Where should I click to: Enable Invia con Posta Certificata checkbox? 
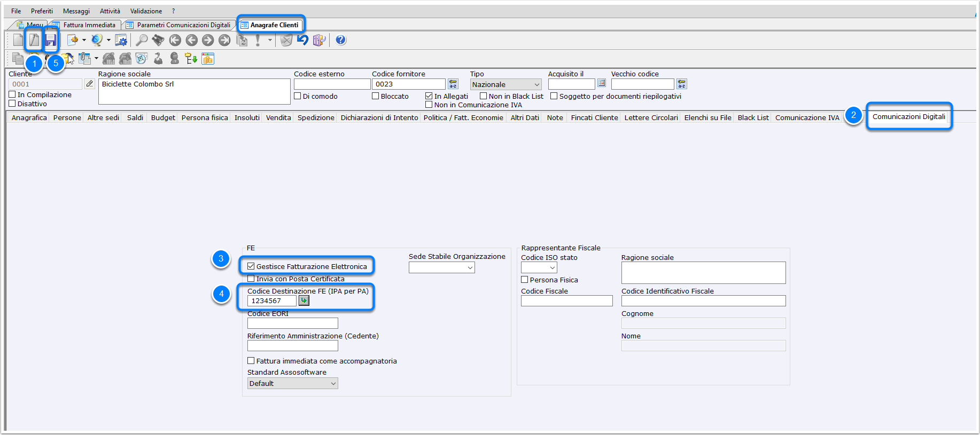[251, 279]
